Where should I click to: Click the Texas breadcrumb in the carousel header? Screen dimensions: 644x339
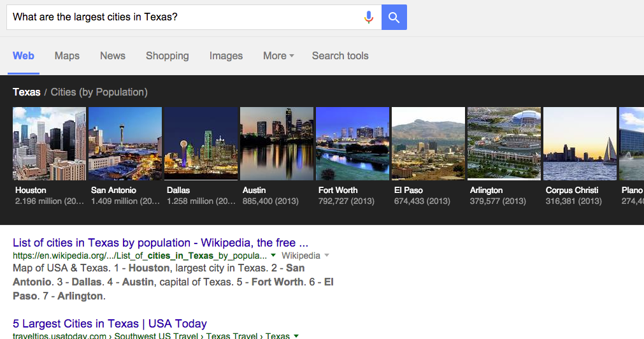[26, 92]
